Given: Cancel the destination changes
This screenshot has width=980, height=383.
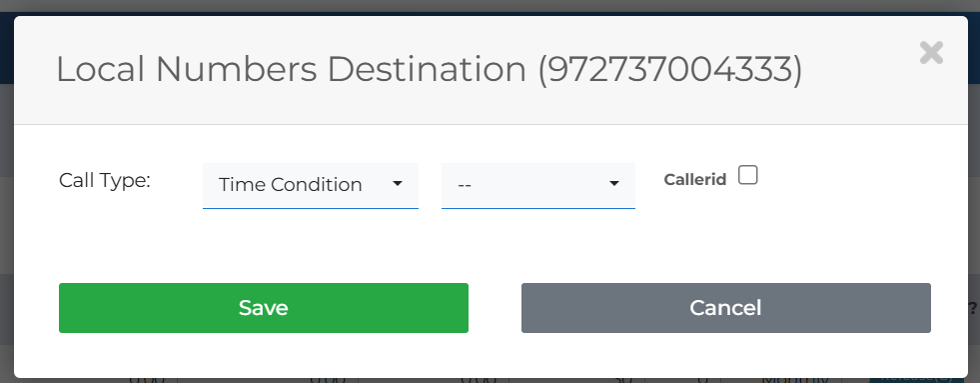Looking at the screenshot, I should [726, 308].
